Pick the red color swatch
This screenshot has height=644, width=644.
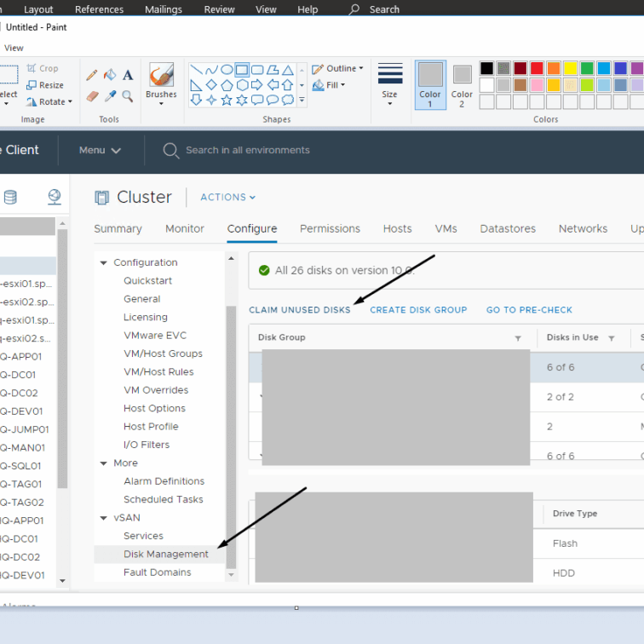(x=537, y=68)
